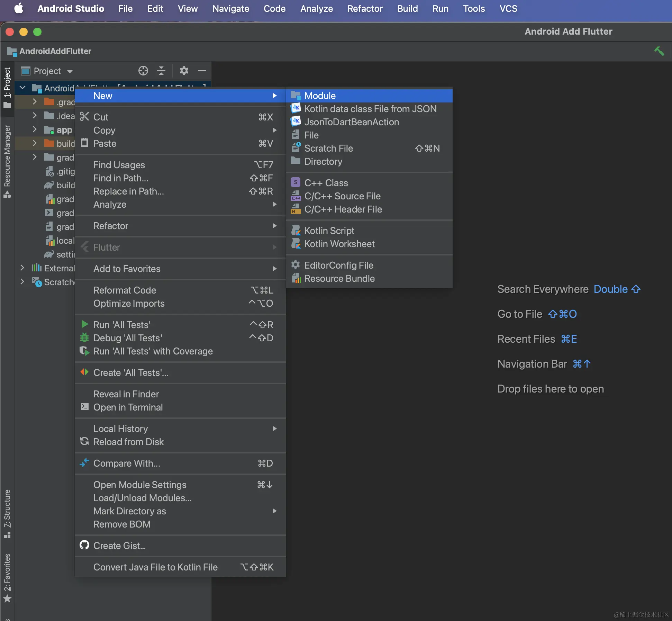Viewport: 672px width, 621px height.
Task: Open the Favorites side tool tab
Action: coord(7,577)
